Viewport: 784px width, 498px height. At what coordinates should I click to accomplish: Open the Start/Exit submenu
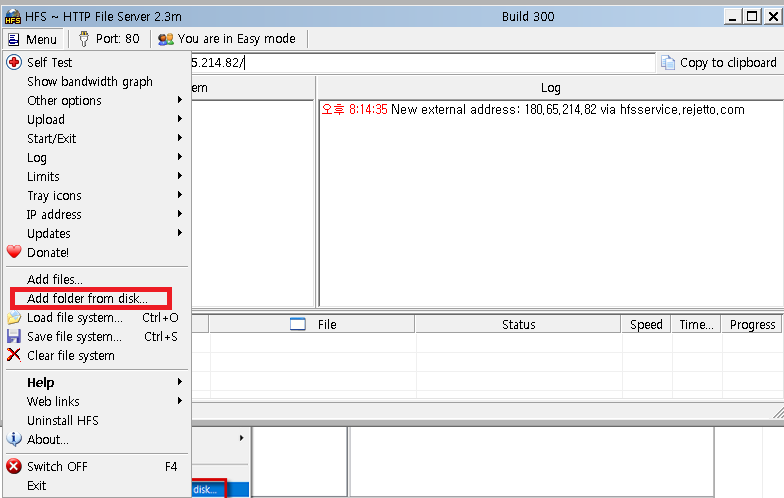[x=96, y=138]
